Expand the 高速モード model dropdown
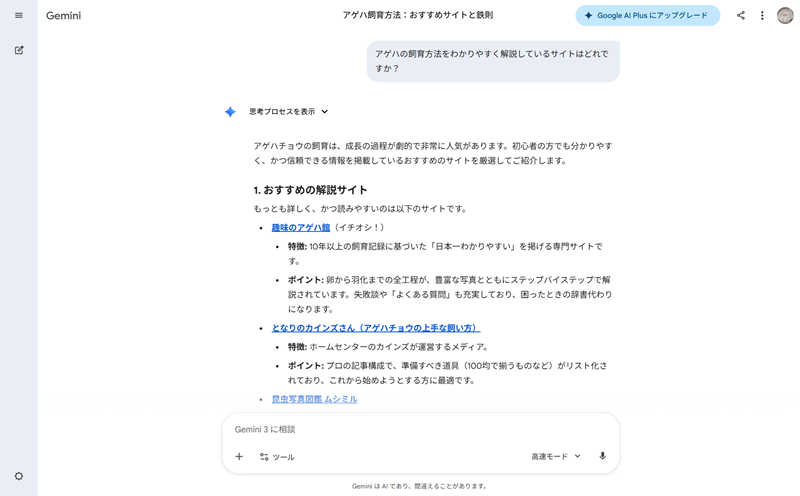The width and height of the screenshot is (800, 496). click(x=556, y=457)
